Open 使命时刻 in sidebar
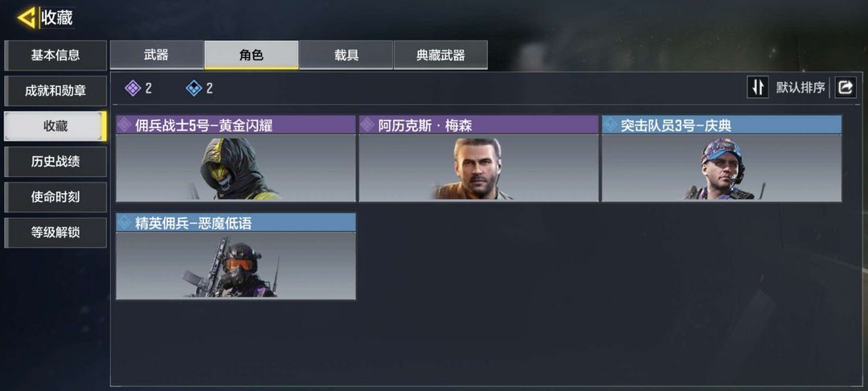 click(x=55, y=197)
